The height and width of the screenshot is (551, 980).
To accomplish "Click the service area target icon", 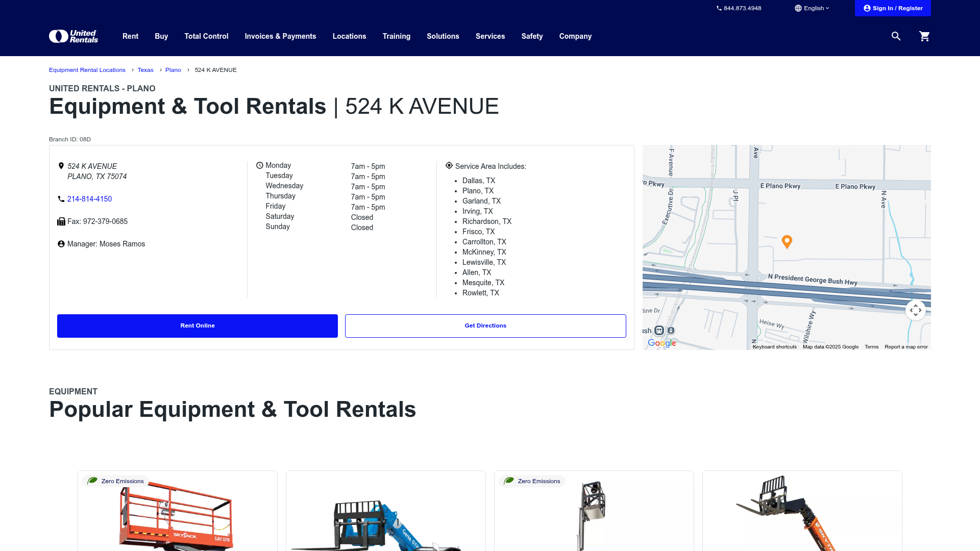I will pyautogui.click(x=449, y=165).
